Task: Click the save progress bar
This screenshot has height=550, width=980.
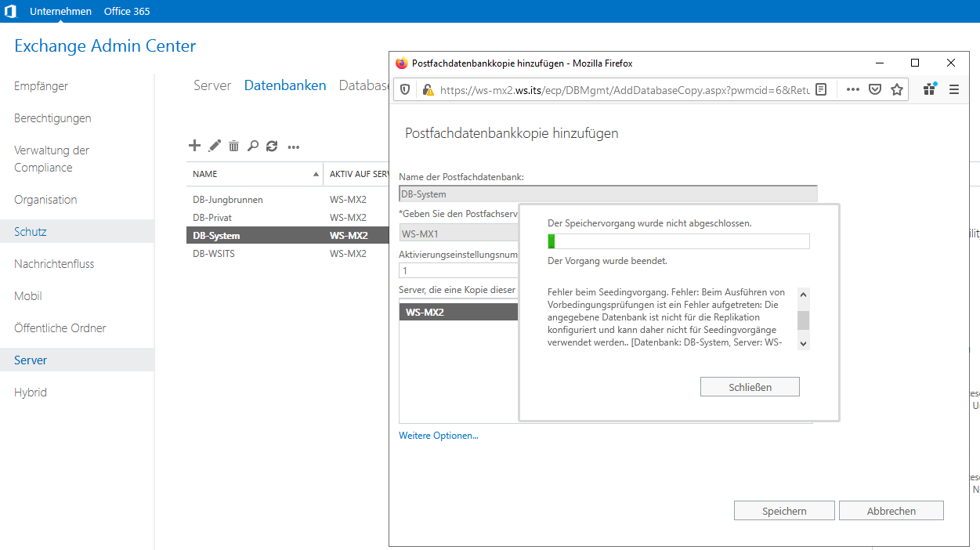Action: coord(678,241)
